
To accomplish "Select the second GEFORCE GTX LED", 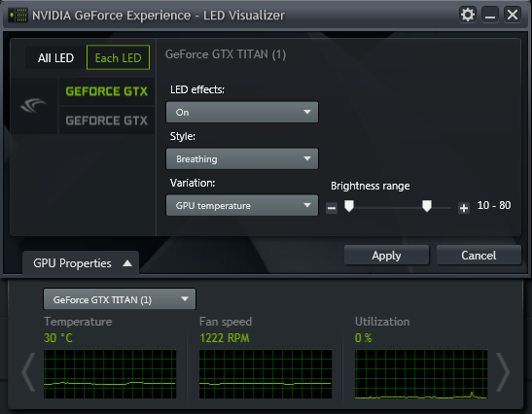I will click(107, 121).
